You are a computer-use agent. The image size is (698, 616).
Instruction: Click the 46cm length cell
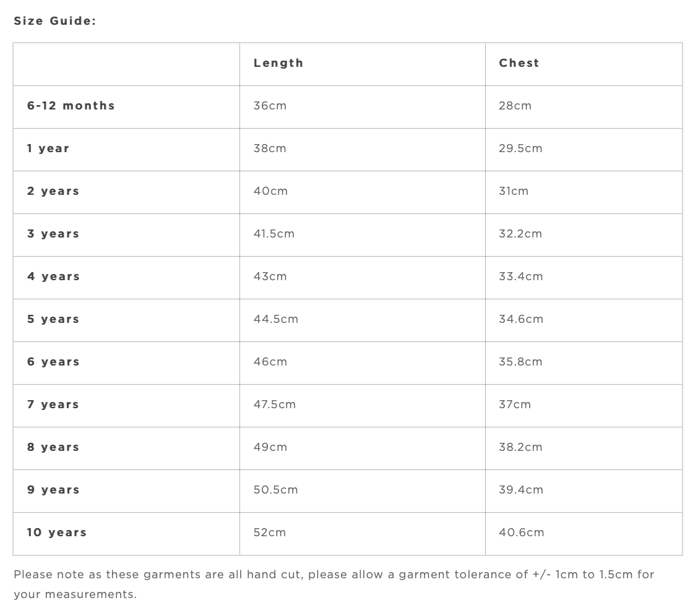click(x=270, y=362)
